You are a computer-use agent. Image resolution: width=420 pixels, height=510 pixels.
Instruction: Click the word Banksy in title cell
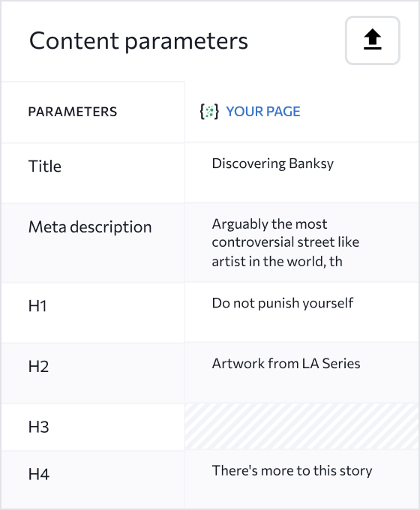click(x=311, y=163)
